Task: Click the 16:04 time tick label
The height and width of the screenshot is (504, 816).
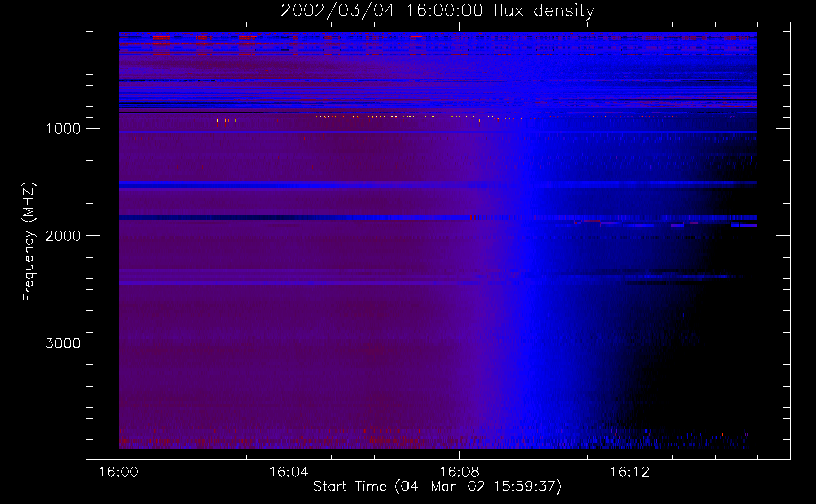Action: (289, 472)
